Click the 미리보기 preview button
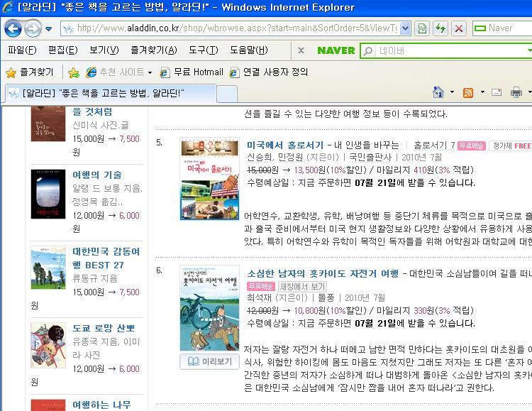532x411 pixels. coord(209,361)
